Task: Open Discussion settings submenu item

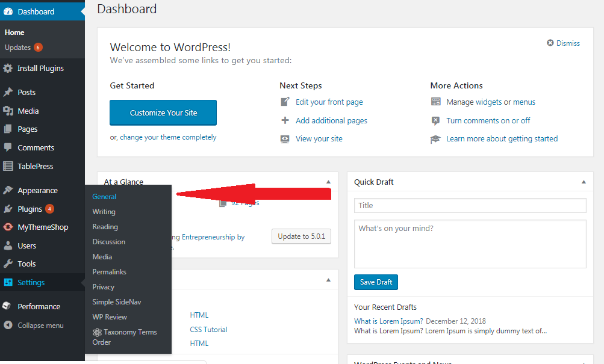Action: [x=109, y=242]
